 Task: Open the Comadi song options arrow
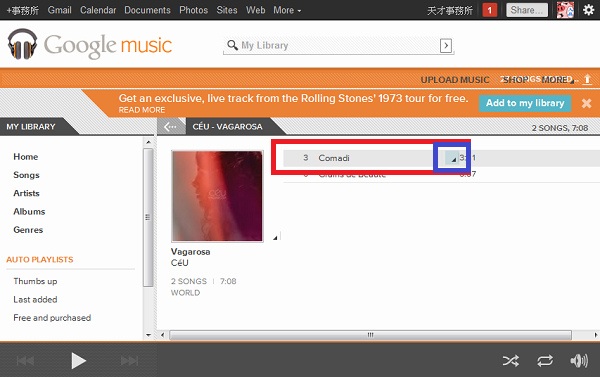452,158
